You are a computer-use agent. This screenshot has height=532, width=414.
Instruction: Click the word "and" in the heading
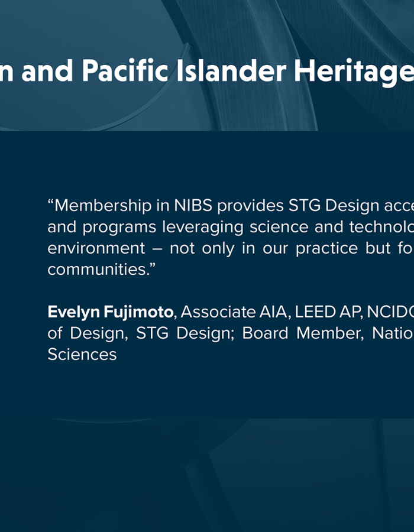pos(47,70)
